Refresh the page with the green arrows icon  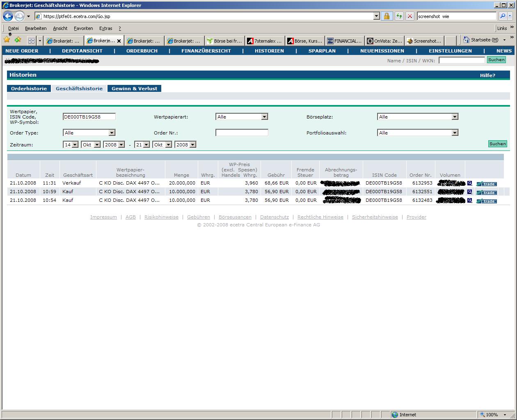399,16
